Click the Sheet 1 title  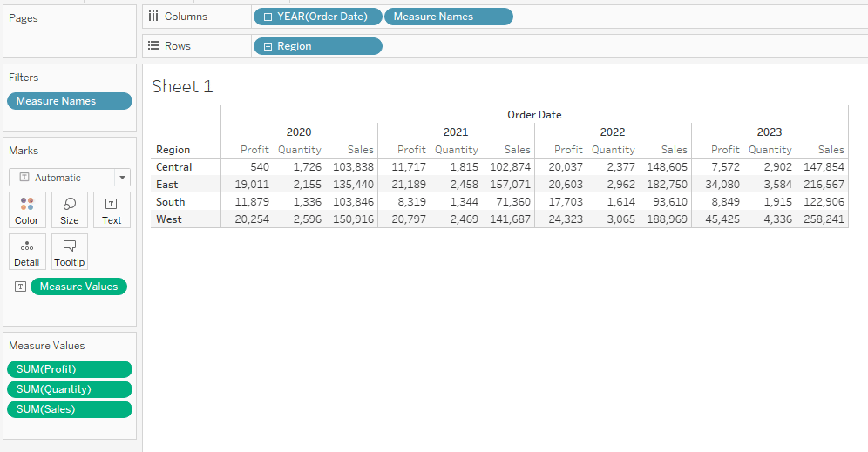tap(182, 86)
